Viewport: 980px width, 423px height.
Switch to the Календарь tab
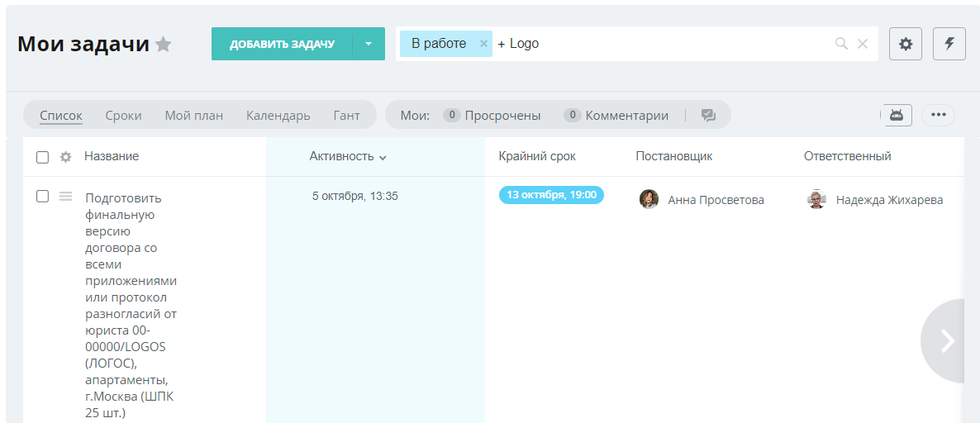coord(278,116)
